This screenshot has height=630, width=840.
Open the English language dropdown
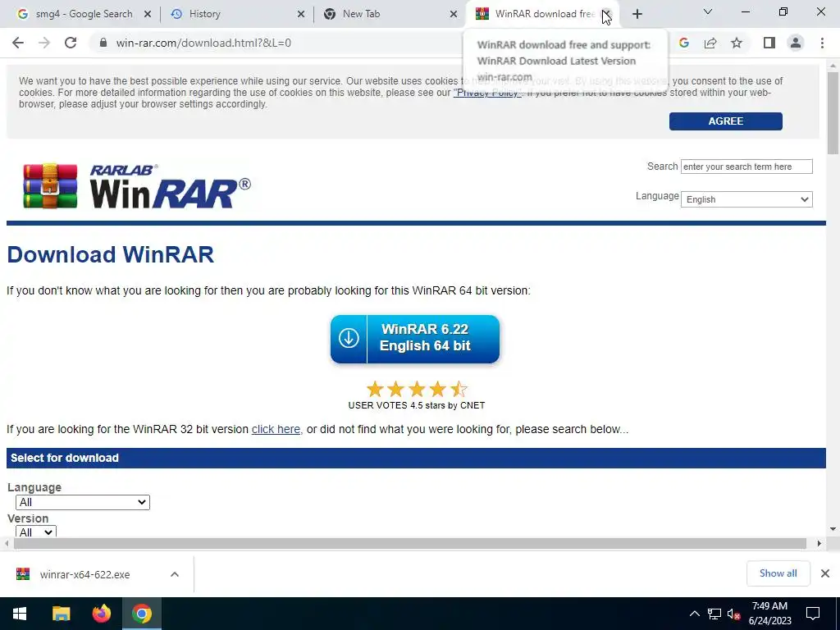[746, 199]
